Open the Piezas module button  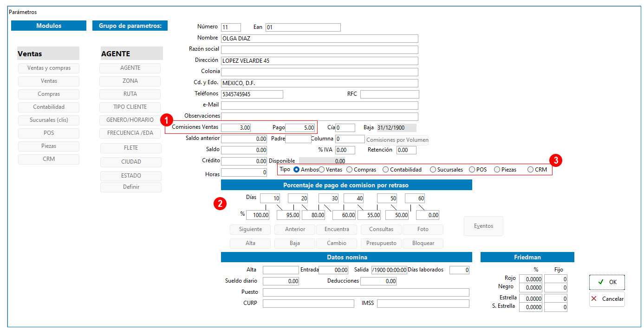[49, 146]
